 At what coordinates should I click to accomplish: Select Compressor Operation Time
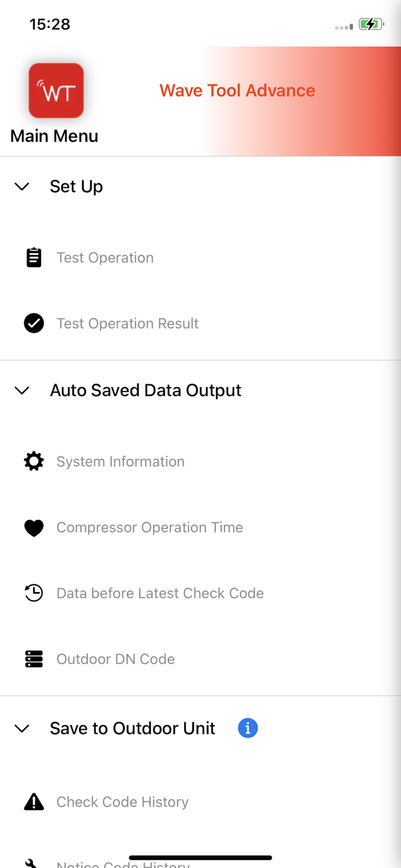click(x=150, y=527)
